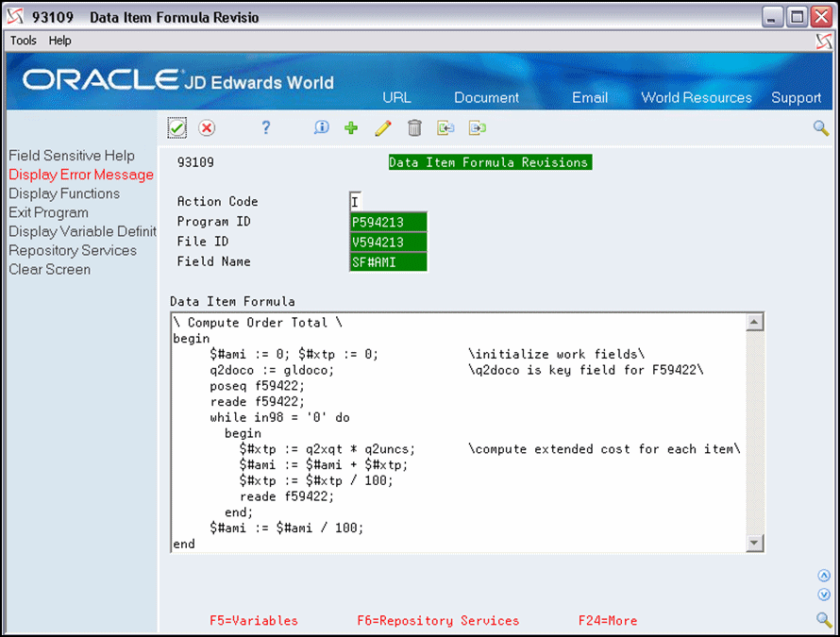Screen dimensions: 840x637
Task: Click the 'Compute Order Total' comment line
Action: coord(258,323)
